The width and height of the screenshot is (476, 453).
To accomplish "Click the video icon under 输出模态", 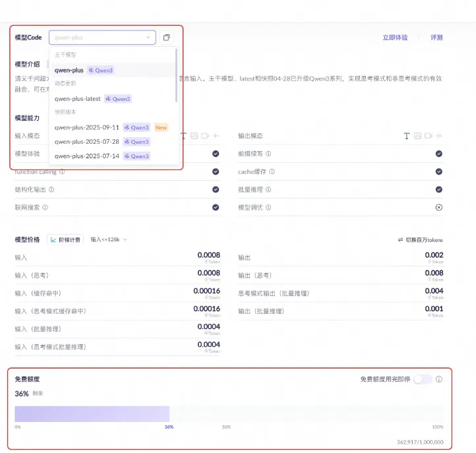I will pos(429,136).
